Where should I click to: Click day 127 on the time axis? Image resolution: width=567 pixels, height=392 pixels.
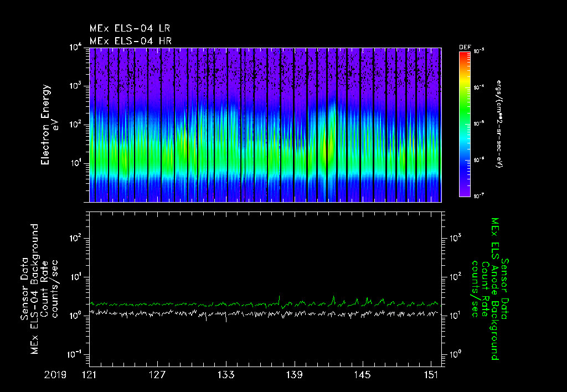pyautogui.click(x=158, y=375)
